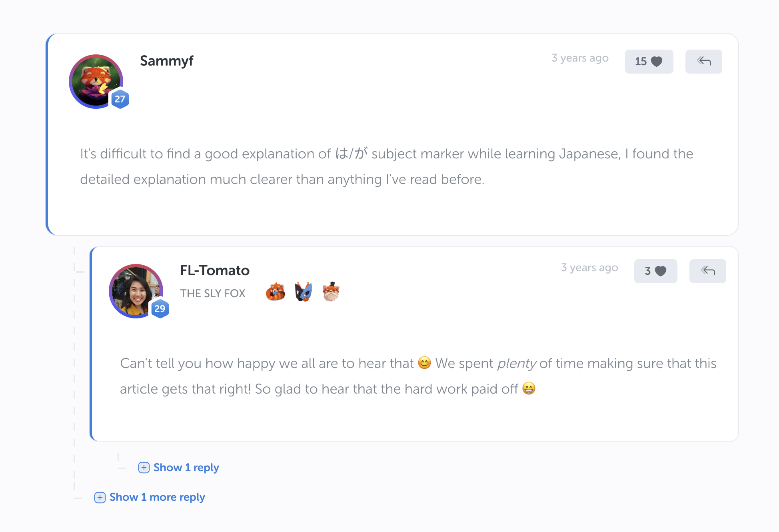Screen dimensions: 779x532
Task: Click "THE SLY FOX" title label
Action: (213, 294)
